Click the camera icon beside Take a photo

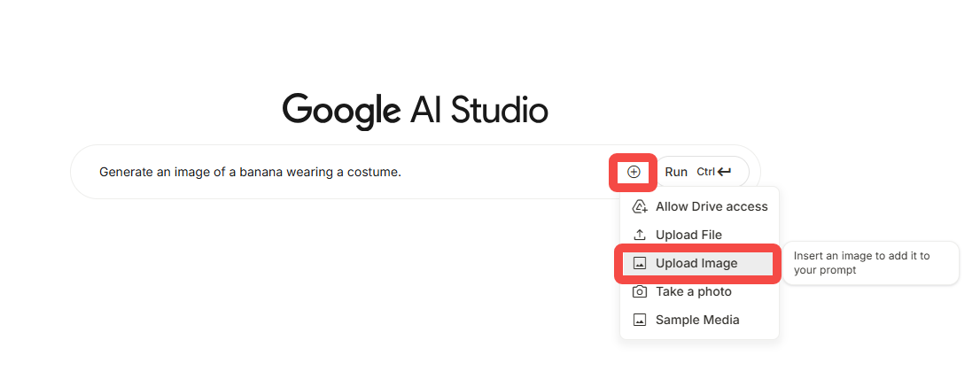640,291
